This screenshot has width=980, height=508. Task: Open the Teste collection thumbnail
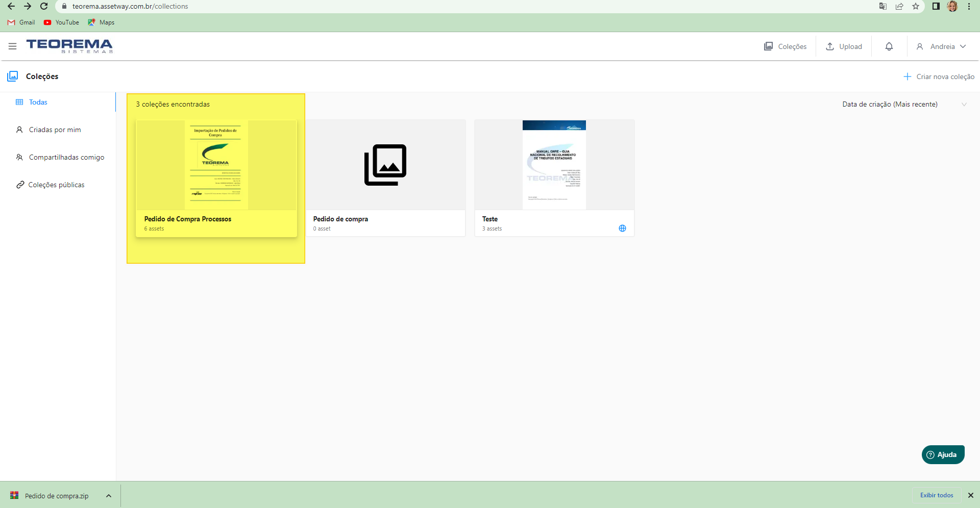[554, 165]
